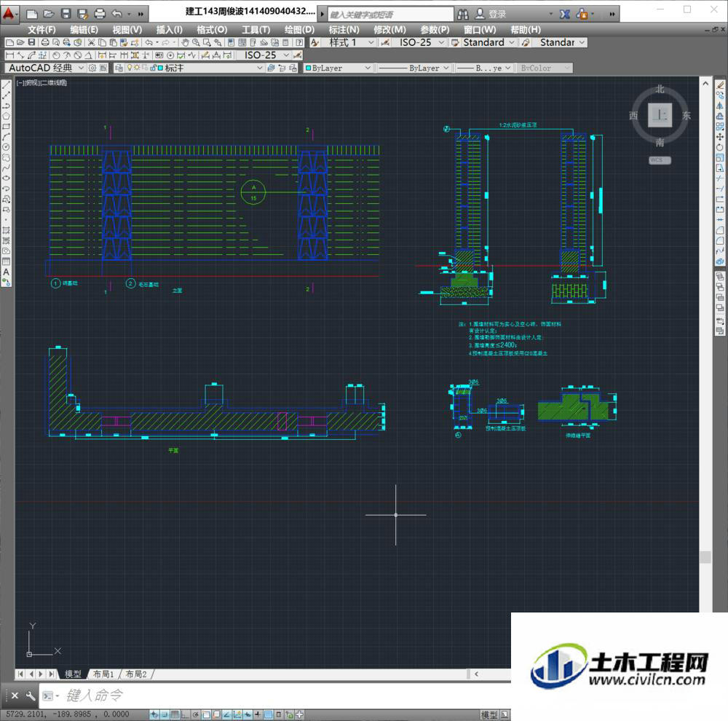Click the vertical scrollbar up arrow

tap(705, 84)
